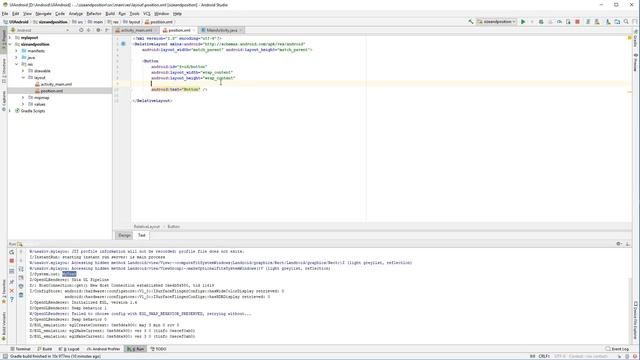Expand the mylayout module
Image resolution: width=640 pixels, height=360 pixels.
tap(10, 38)
